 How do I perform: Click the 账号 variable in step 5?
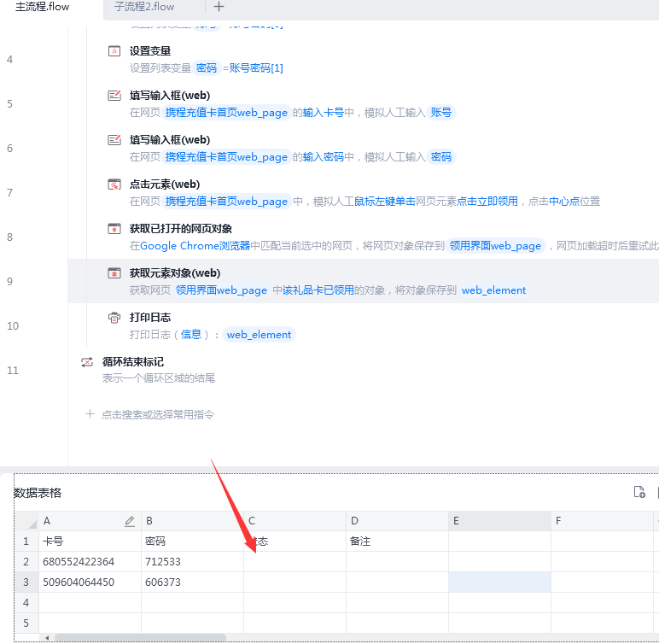(440, 113)
